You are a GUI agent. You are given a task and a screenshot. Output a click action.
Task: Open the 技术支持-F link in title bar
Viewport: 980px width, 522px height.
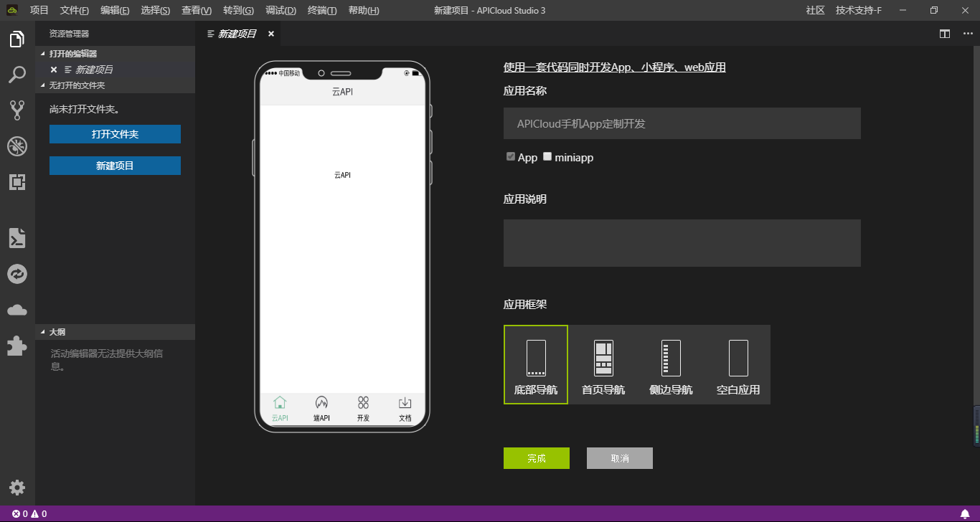click(858, 11)
